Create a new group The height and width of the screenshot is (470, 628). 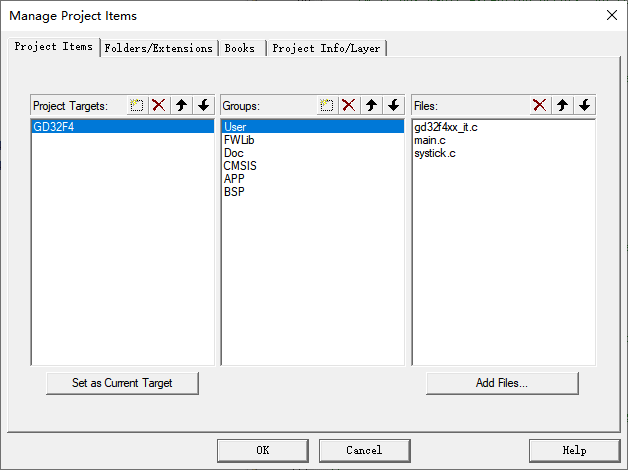pos(327,105)
